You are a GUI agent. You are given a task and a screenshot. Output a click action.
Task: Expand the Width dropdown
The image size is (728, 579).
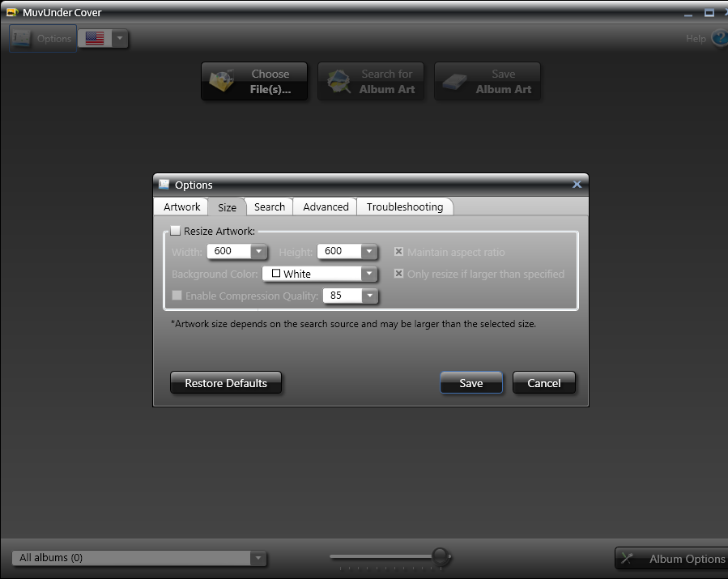pyautogui.click(x=258, y=251)
